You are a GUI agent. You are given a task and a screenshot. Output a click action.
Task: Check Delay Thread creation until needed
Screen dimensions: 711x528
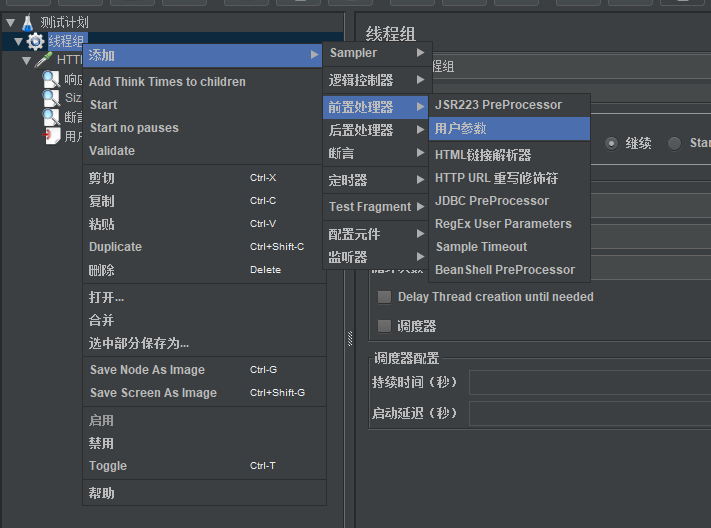pos(385,297)
